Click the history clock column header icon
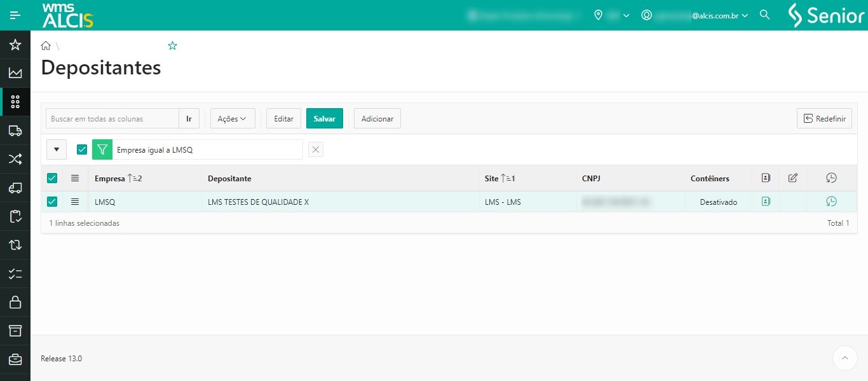This screenshot has height=381, width=868. click(x=831, y=178)
